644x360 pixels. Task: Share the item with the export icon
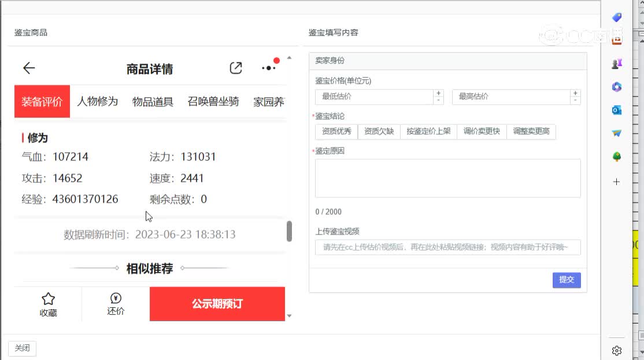point(236,68)
